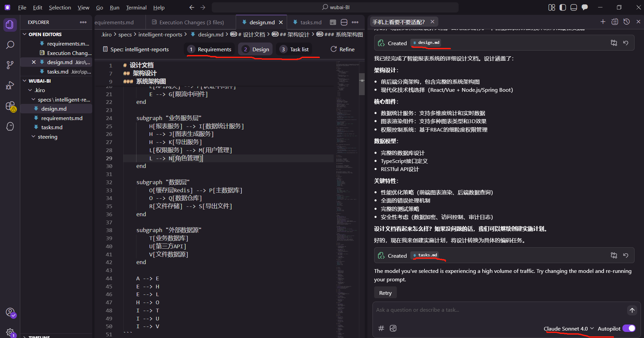Open the File menu
The image size is (644, 338).
(22, 7)
